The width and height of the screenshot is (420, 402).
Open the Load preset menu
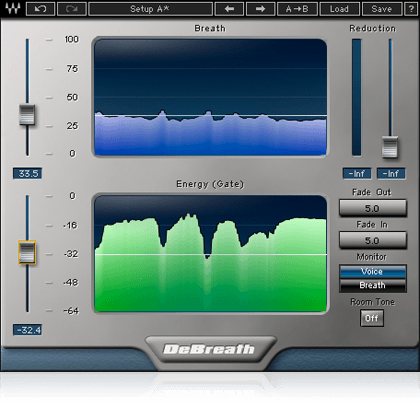[x=339, y=9]
